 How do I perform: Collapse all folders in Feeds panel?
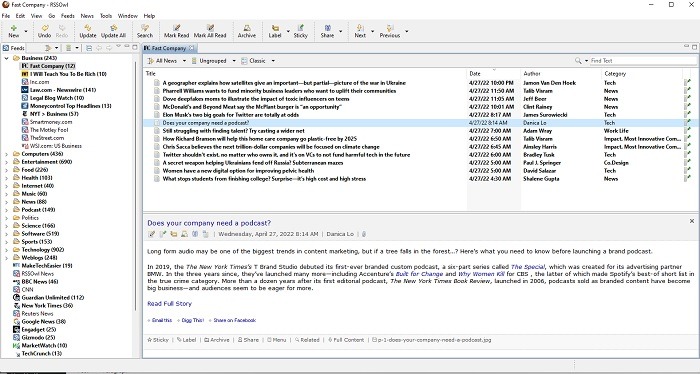click(89, 48)
